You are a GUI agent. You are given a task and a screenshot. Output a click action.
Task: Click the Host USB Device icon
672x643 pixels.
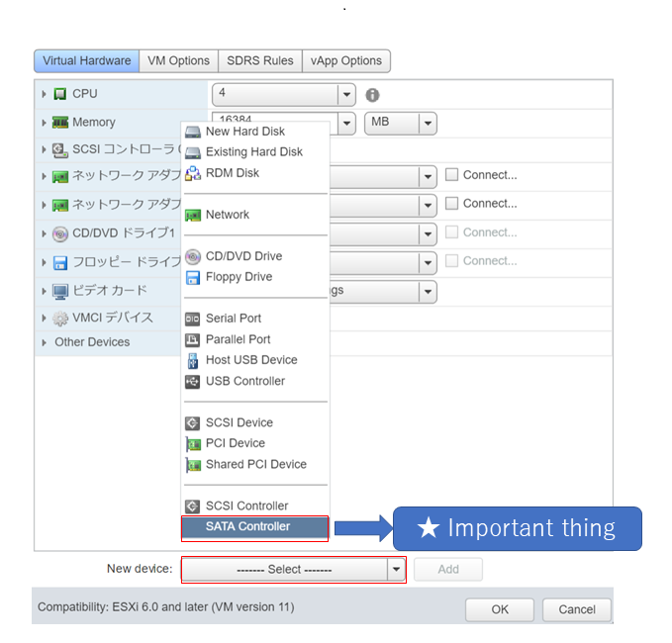click(193, 361)
